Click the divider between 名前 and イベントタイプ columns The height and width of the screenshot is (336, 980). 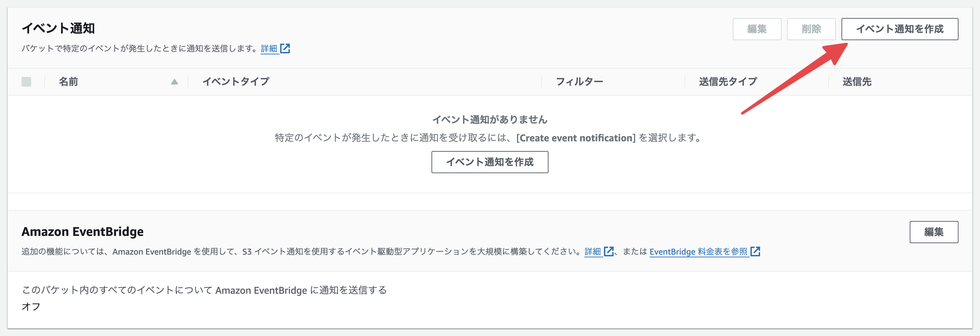coord(188,82)
